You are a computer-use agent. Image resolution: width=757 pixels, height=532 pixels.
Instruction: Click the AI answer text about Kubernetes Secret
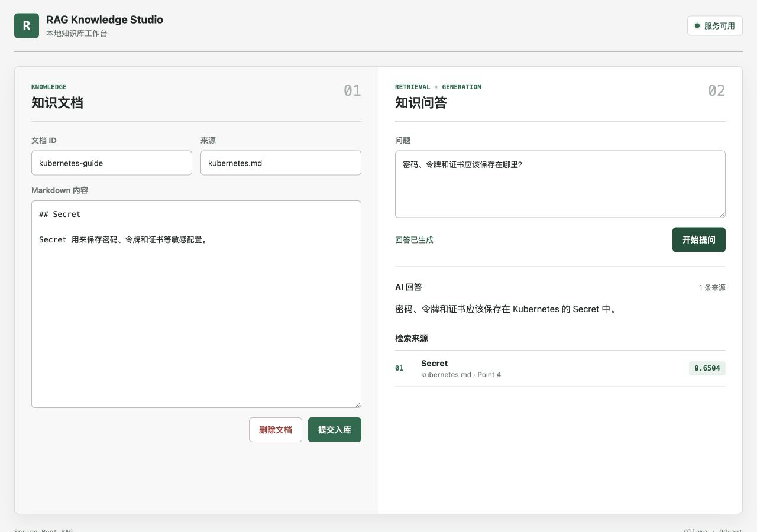[507, 309]
